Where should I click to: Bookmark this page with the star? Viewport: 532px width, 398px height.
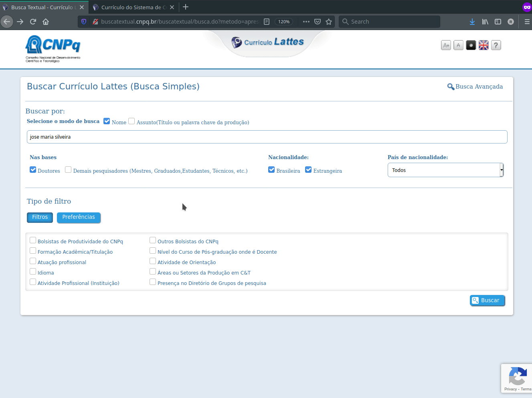(x=329, y=22)
